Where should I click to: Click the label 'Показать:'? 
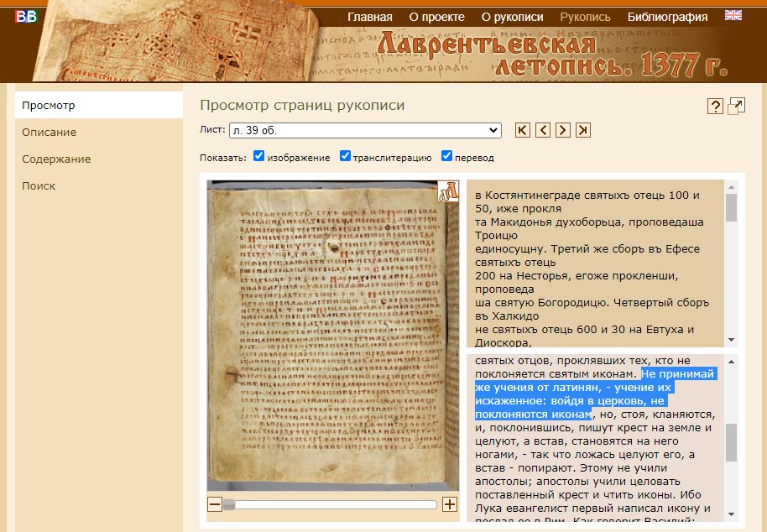tap(223, 158)
